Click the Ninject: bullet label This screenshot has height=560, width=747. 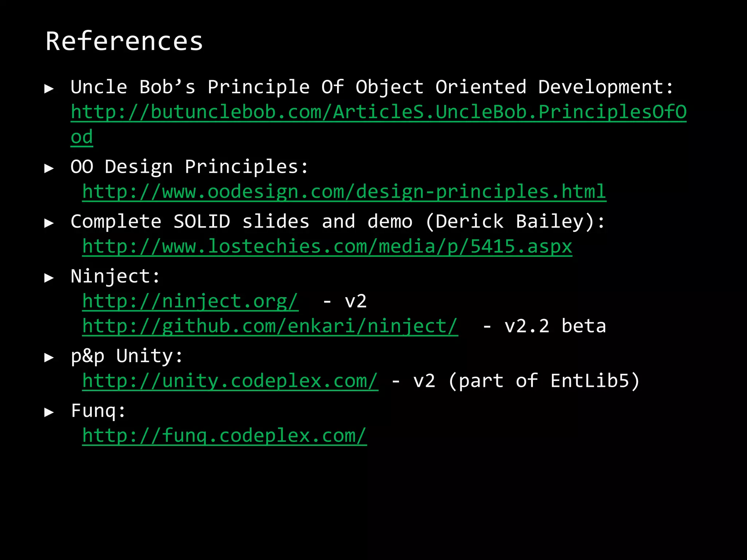pos(115,276)
